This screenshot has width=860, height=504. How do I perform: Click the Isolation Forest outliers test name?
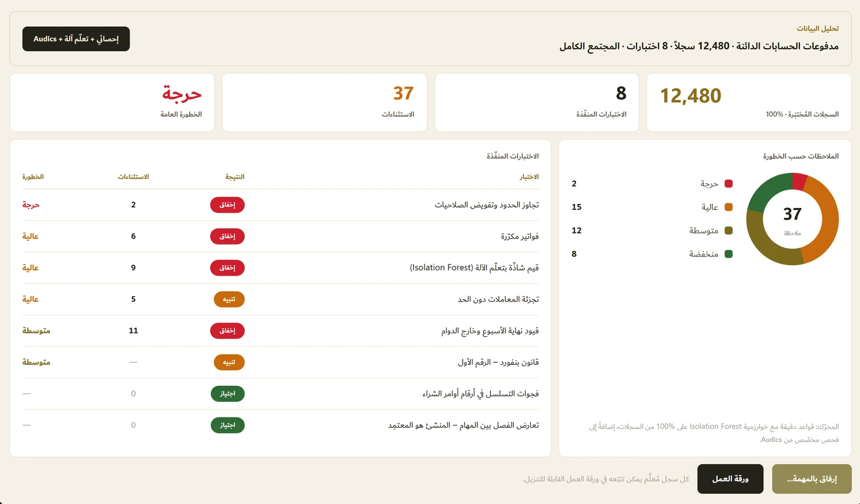[474, 268]
